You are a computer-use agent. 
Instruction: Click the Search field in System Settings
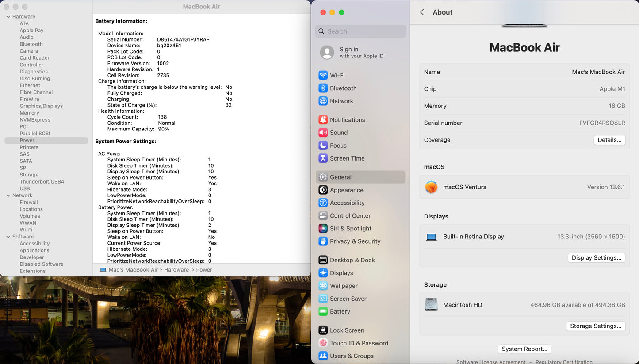coord(360,31)
